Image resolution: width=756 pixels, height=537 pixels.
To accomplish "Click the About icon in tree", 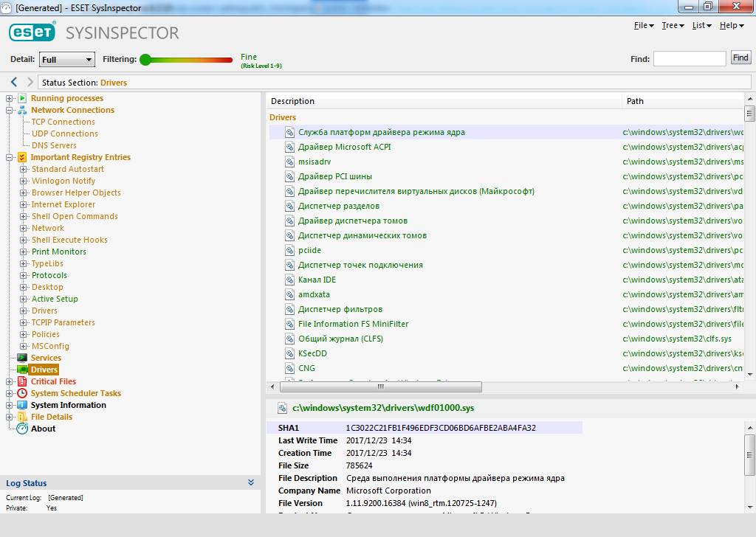I will [x=22, y=429].
